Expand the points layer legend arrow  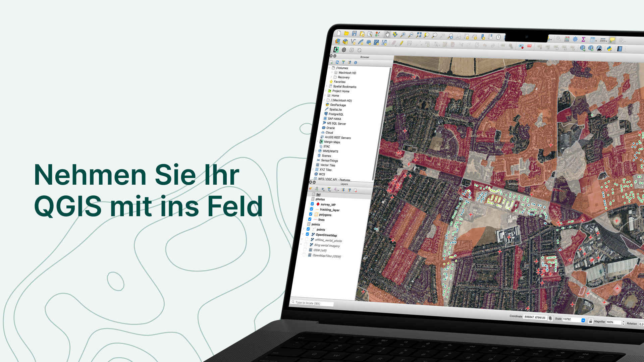coord(304,229)
